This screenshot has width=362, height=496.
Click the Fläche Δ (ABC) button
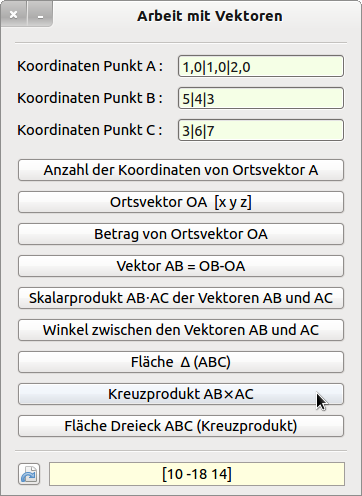181,362
